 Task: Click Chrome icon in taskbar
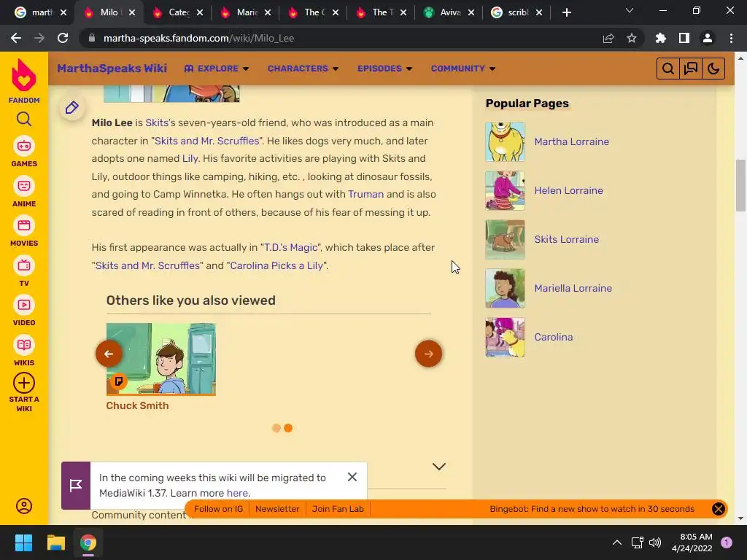point(88,542)
